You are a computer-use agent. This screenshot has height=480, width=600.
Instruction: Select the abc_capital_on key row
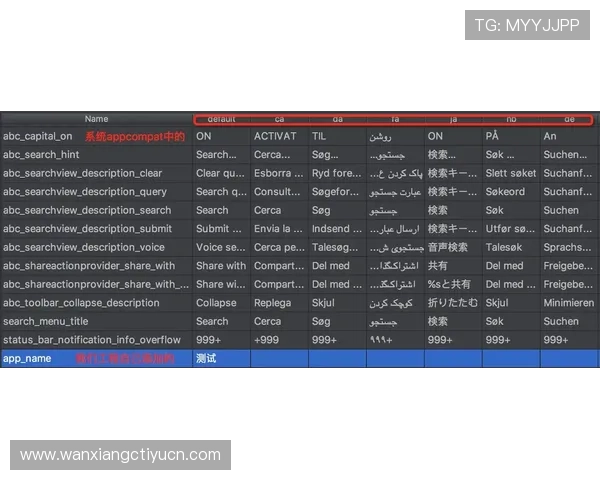pos(38,137)
